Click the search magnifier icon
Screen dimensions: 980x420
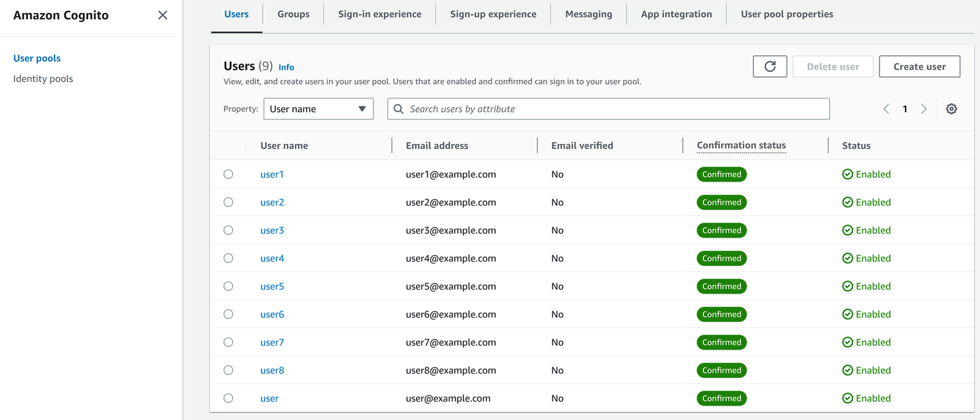399,109
